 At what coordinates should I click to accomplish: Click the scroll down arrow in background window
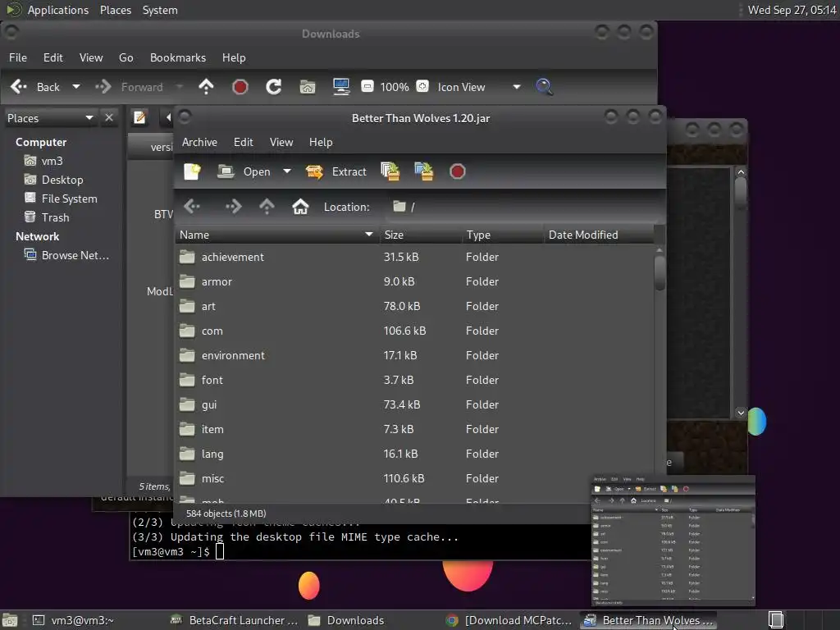[741, 413]
